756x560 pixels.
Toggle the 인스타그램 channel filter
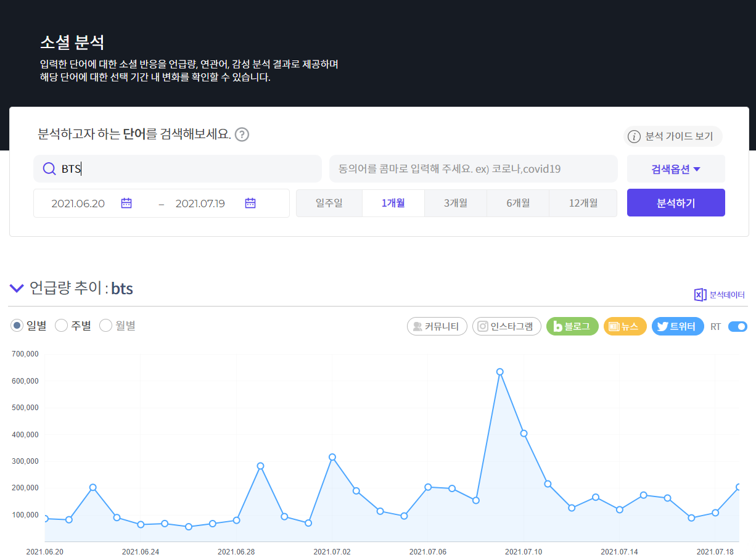click(x=507, y=326)
